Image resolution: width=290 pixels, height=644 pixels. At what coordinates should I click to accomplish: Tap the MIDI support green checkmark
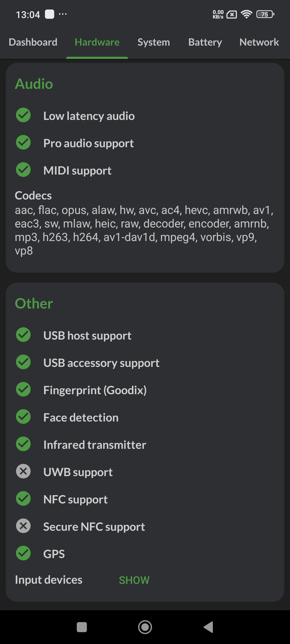tap(23, 170)
